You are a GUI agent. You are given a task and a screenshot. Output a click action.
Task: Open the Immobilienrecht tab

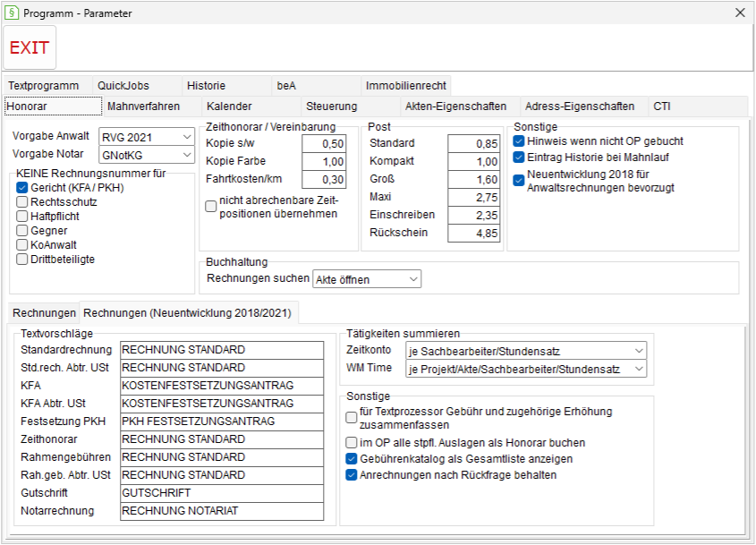pos(406,85)
